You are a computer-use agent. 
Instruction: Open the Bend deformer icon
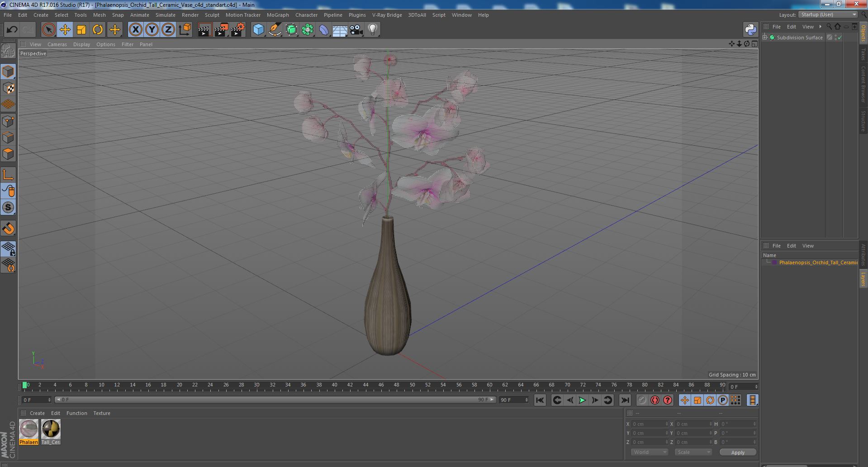[x=324, y=30]
